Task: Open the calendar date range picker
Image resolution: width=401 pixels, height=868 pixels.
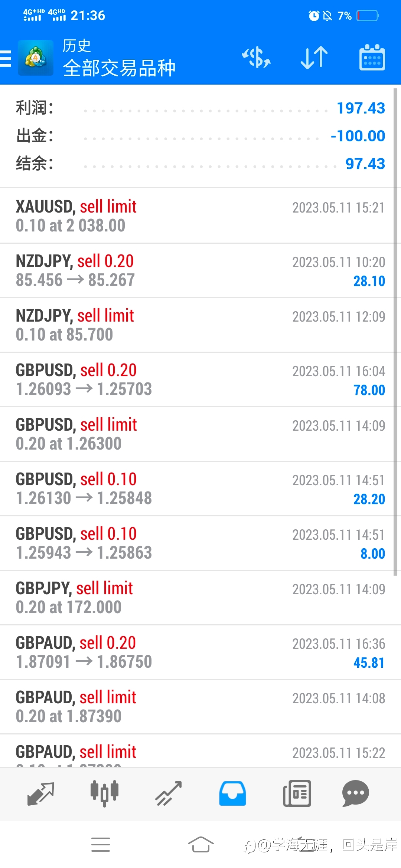Action: pos(372,57)
